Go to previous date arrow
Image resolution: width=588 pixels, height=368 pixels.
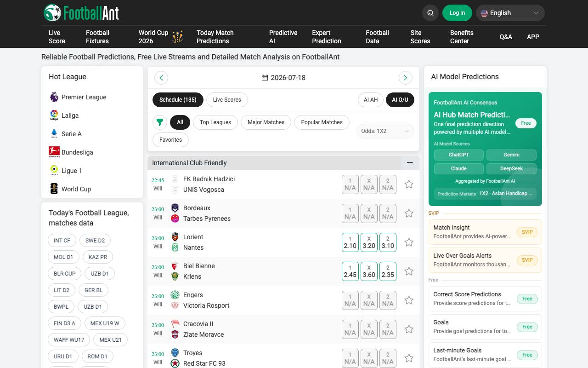click(161, 78)
